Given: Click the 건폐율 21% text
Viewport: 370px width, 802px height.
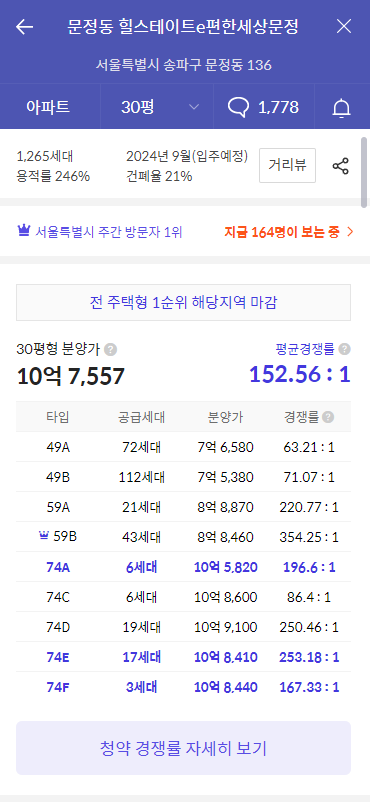Looking at the screenshot, I should coord(159,176).
